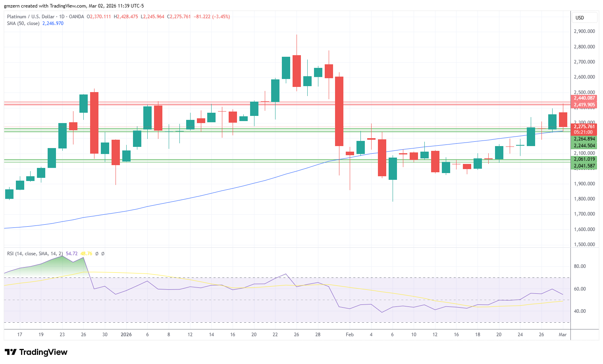603x364 pixels.
Task: Click date label 10 on time axis
Action: pos(414,335)
